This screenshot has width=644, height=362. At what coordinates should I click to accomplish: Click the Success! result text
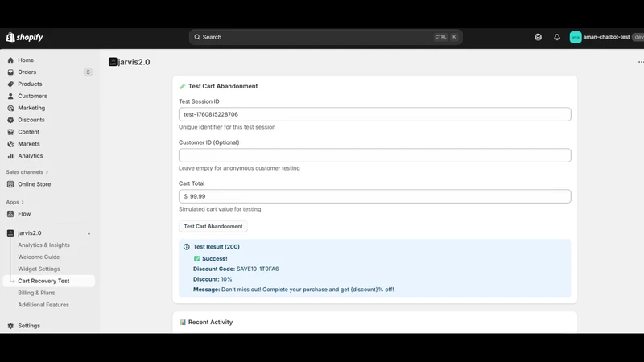(215, 258)
